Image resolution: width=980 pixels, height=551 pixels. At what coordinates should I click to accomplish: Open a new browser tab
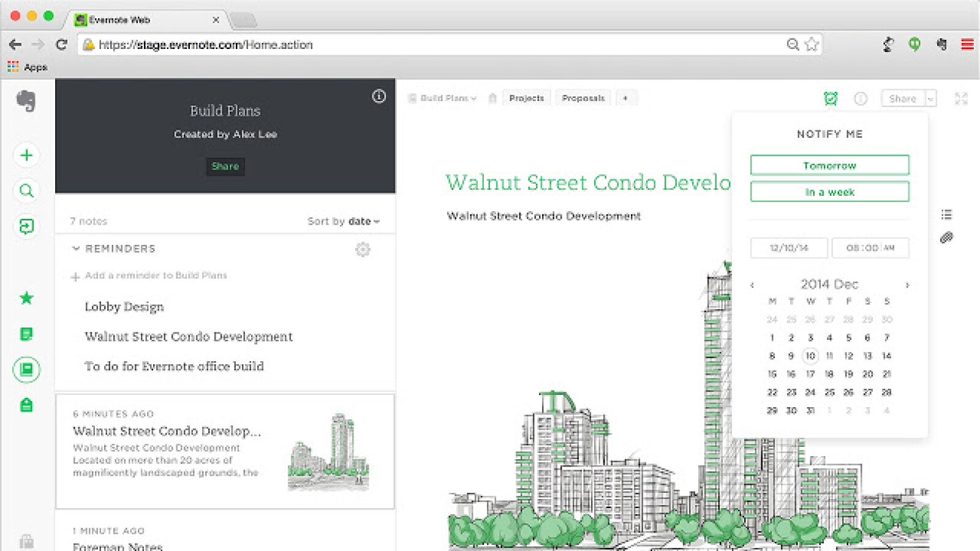point(244,20)
